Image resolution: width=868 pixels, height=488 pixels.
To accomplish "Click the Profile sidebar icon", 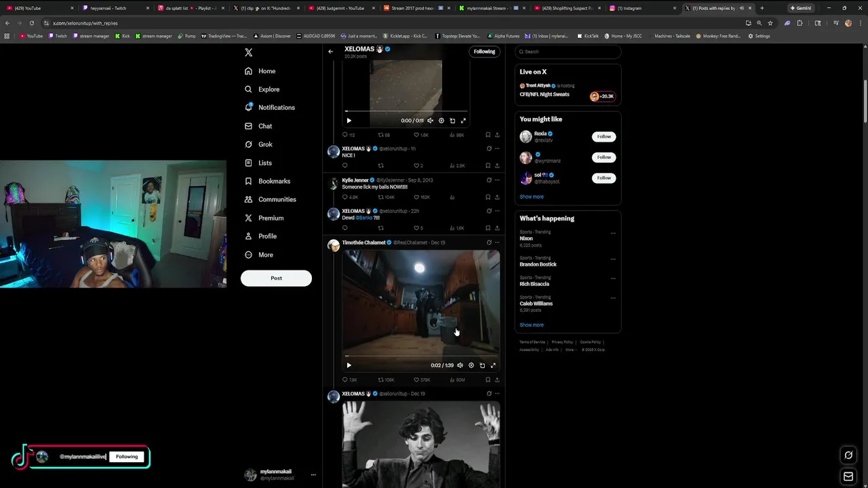I will pyautogui.click(x=248, y=236).
